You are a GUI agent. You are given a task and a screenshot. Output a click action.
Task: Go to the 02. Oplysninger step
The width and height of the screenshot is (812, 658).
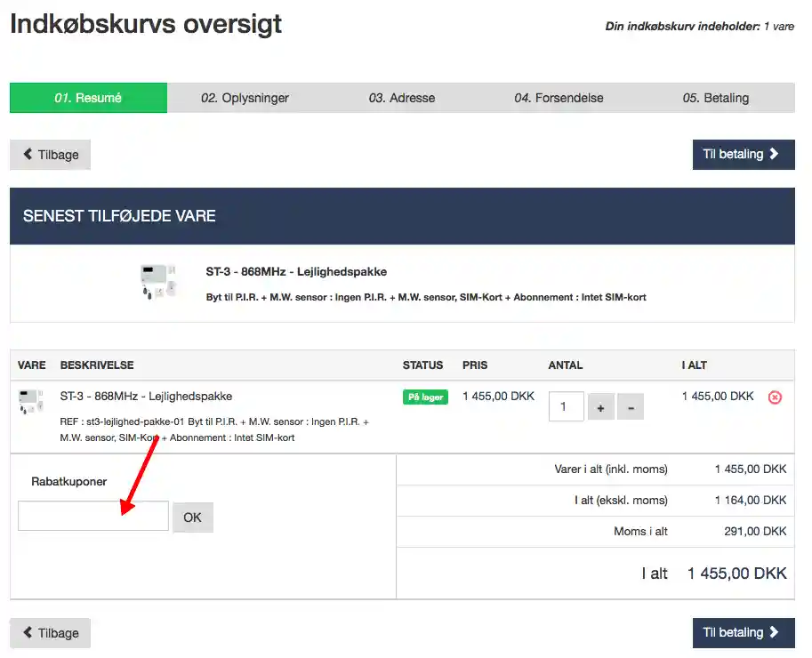(245, 98)
